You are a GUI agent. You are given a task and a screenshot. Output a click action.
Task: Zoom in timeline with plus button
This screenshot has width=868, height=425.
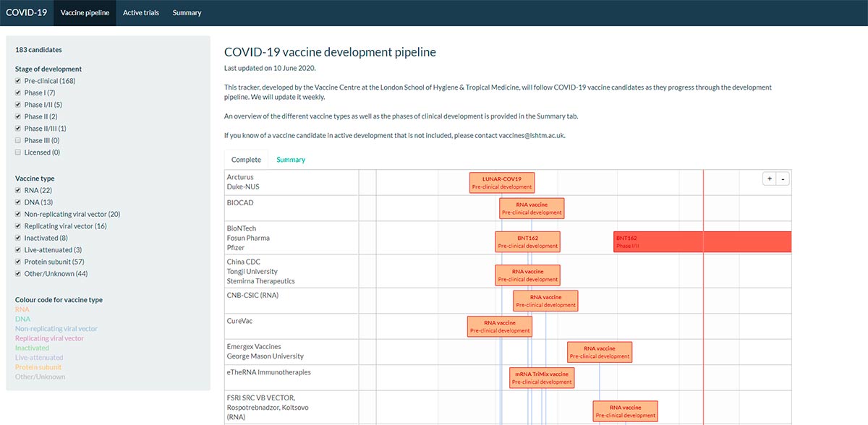pyautogui.click(x=770, y=179)
